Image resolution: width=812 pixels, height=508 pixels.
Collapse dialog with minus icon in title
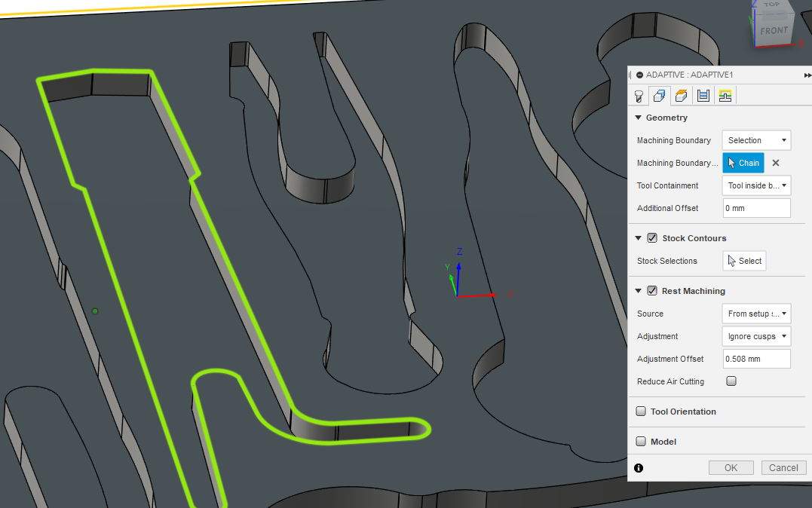tap(639, 75)
